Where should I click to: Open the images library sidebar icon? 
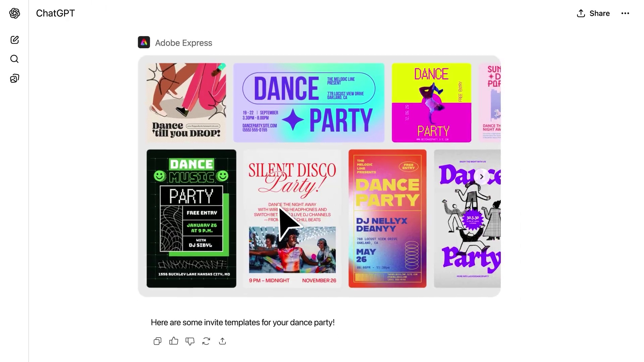click(x=14, y=78)
